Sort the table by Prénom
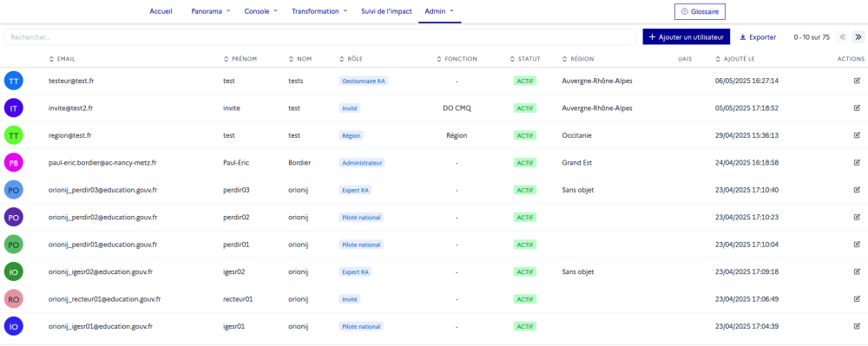The height and width of the screenshot is (346, 868). click(240, 59)
